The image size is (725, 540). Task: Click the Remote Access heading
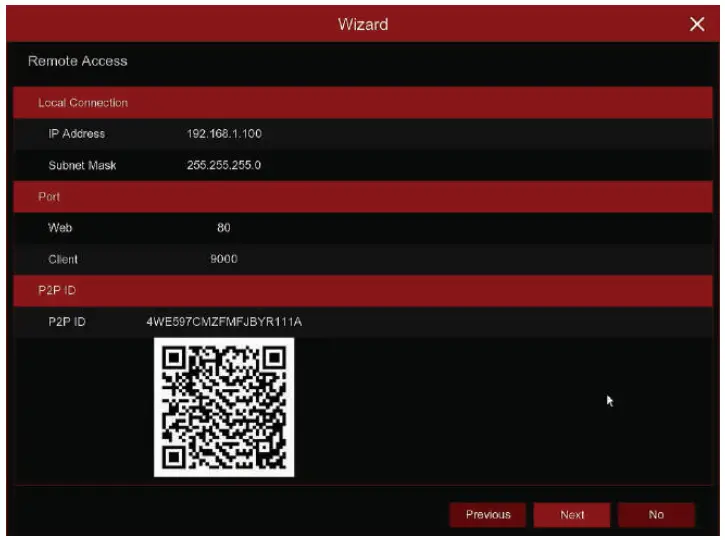[x=78, y=61]
